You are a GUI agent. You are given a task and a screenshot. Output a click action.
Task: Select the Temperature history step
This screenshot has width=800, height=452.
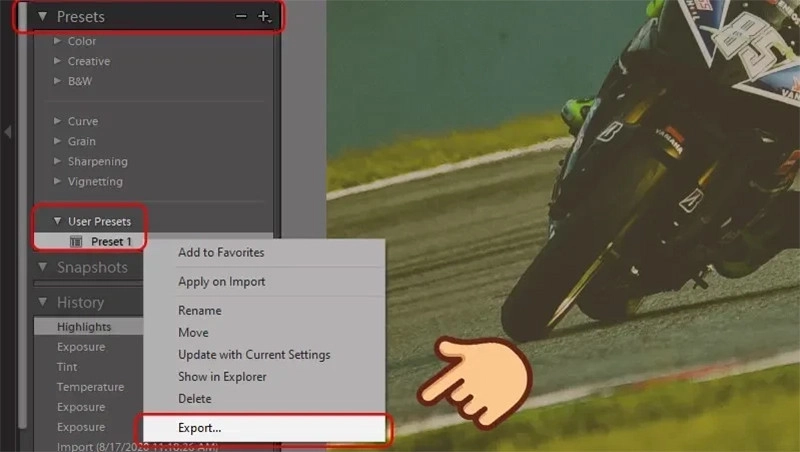point(90,387)
